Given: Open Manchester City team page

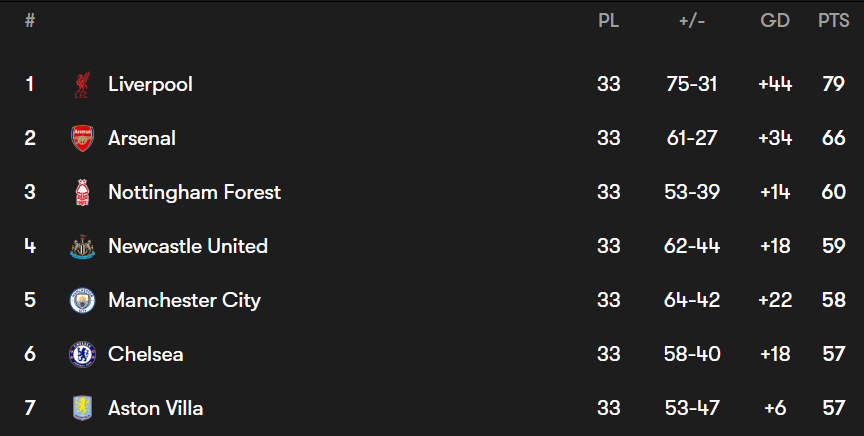Looking at the screenshot, I should (x=185, y=300).
